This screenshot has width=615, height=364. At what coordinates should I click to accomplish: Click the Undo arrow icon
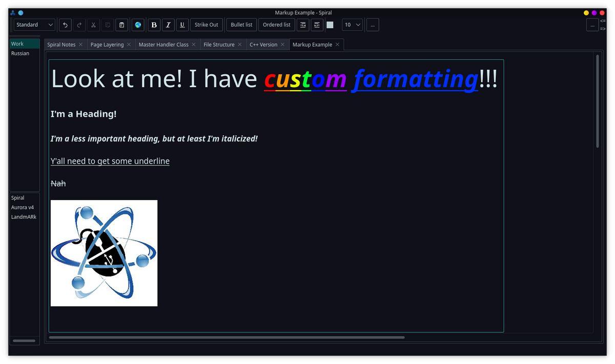coord(65,25)
